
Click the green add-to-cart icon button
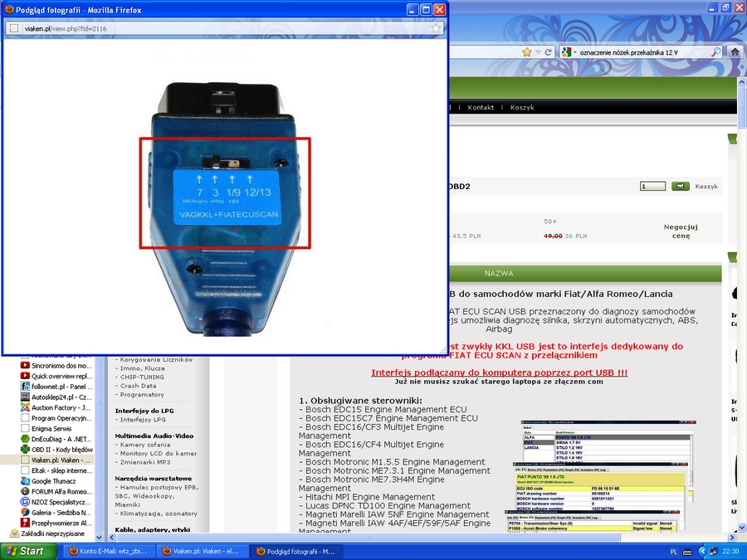point(681,186)
